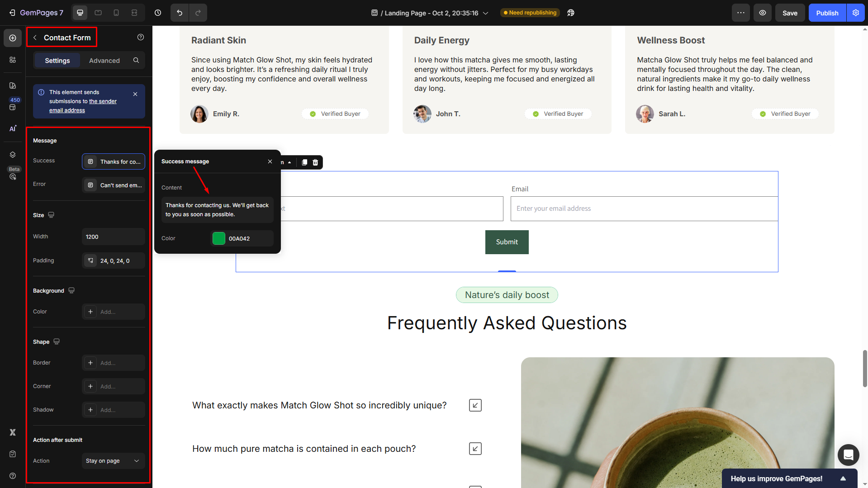The height and width of the screenshot is (488, 868).
Task: Click the exit editor icon beside GemPages 7
Action: pyautogui.click(x=12, y=13)
